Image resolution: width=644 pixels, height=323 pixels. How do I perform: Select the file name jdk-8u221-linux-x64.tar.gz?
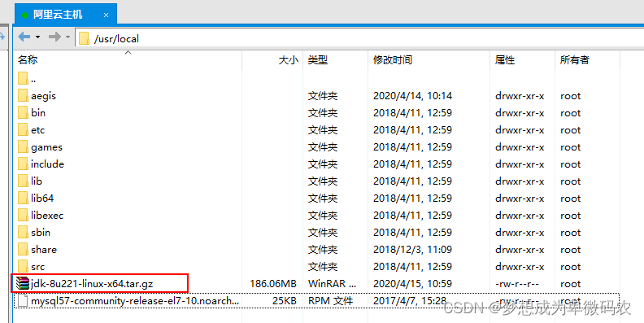click(92, 284)
